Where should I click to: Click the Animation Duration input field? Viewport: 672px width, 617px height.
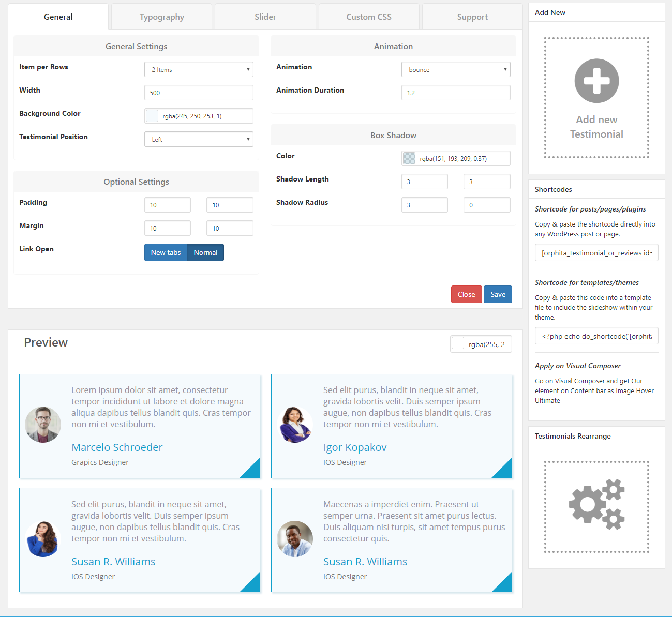pos(456,93)
